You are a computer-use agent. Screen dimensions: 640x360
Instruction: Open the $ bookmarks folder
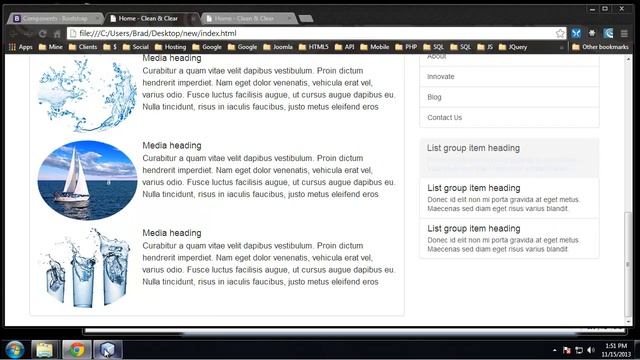[110, 47]
